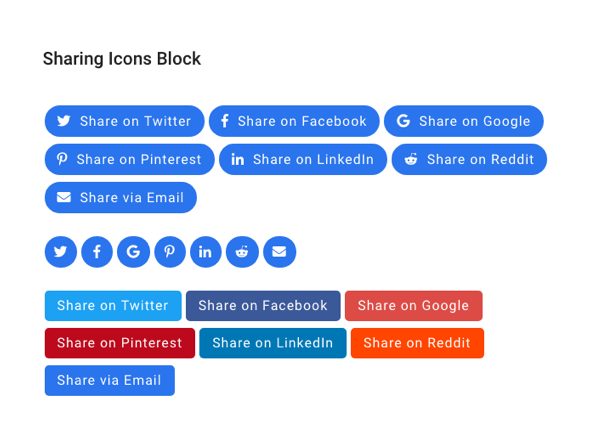Screen dimensions: 609x435
Task: Click the round Facebook share icon
Action: 97,252
